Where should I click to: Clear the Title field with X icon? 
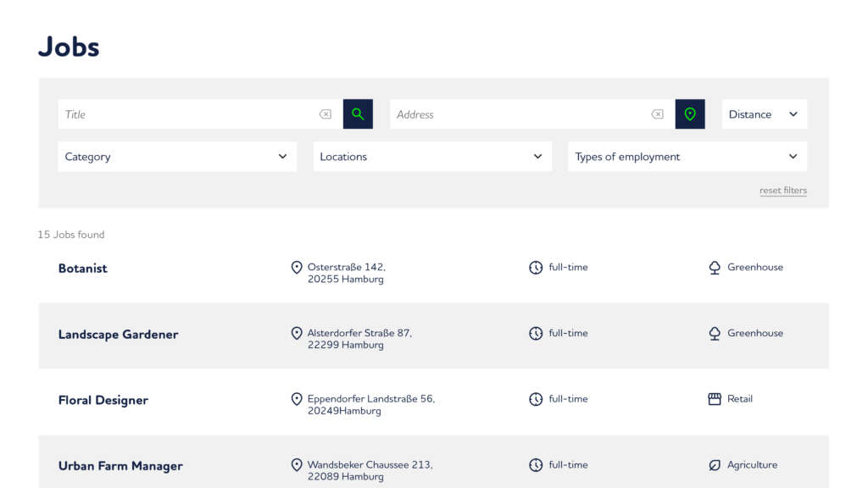(x=325, y=114)
